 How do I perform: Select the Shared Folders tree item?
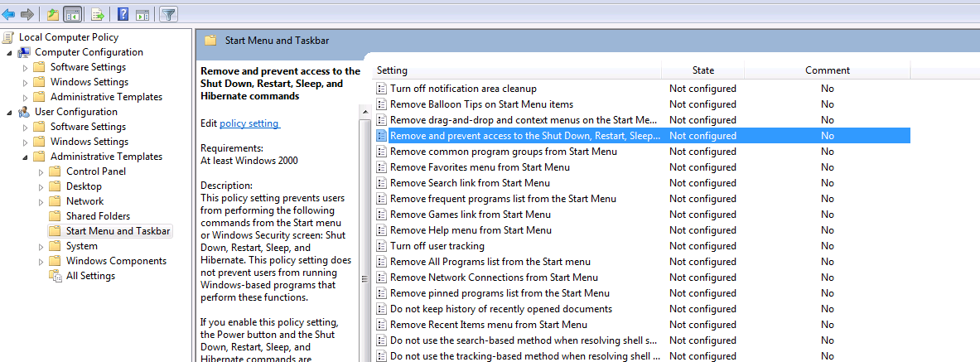coord(98,216)
